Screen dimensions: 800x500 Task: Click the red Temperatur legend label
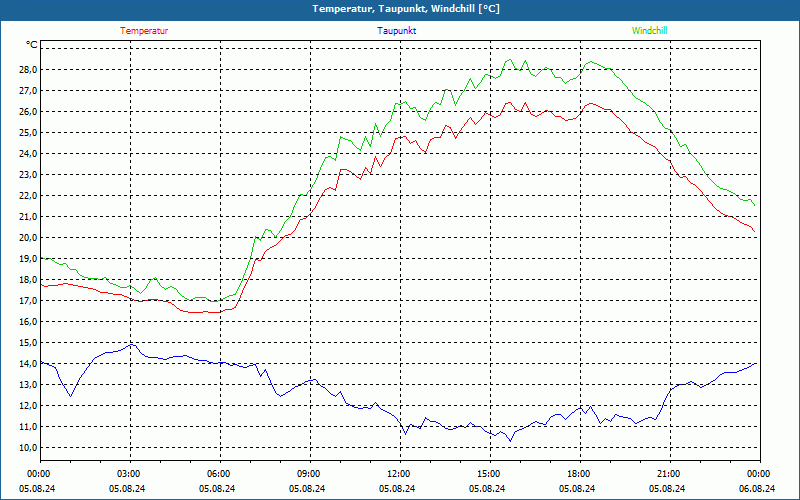144,31
